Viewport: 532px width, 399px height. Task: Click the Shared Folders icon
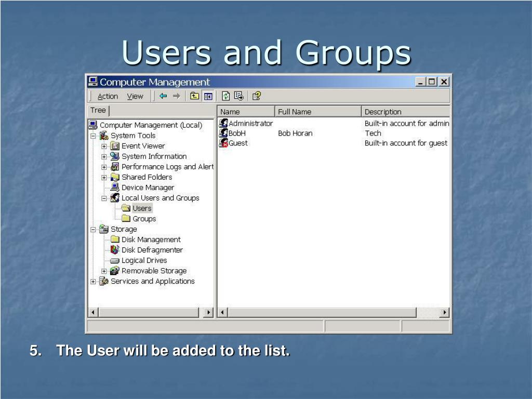click(115, 177)
